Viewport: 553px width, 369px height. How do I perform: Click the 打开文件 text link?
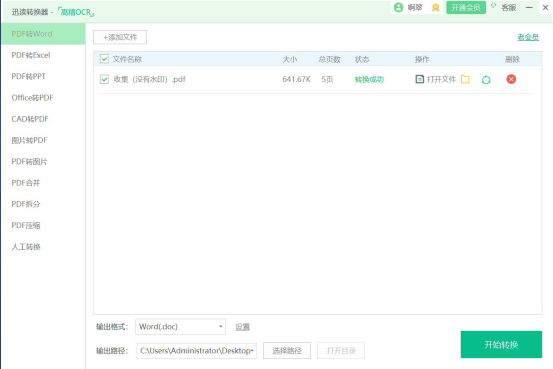coord(441,79)
